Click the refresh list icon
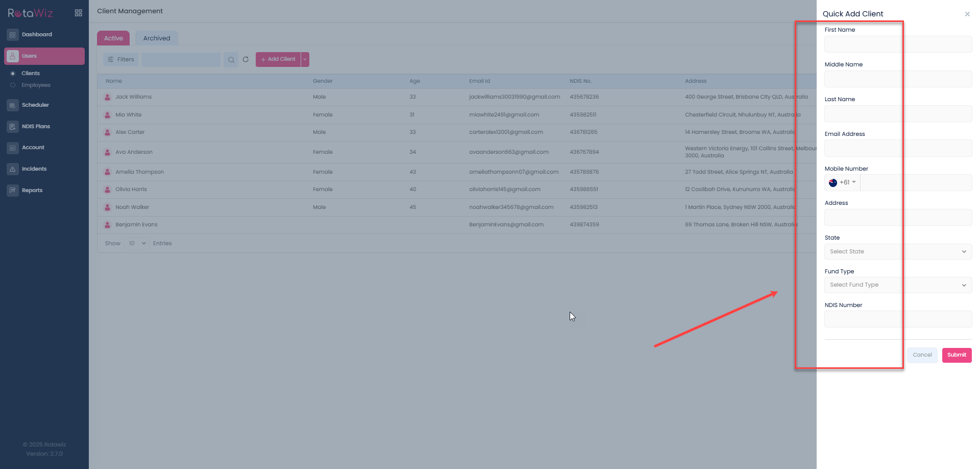The height and width of the screenshot is (469, 980). coord(246,60)
